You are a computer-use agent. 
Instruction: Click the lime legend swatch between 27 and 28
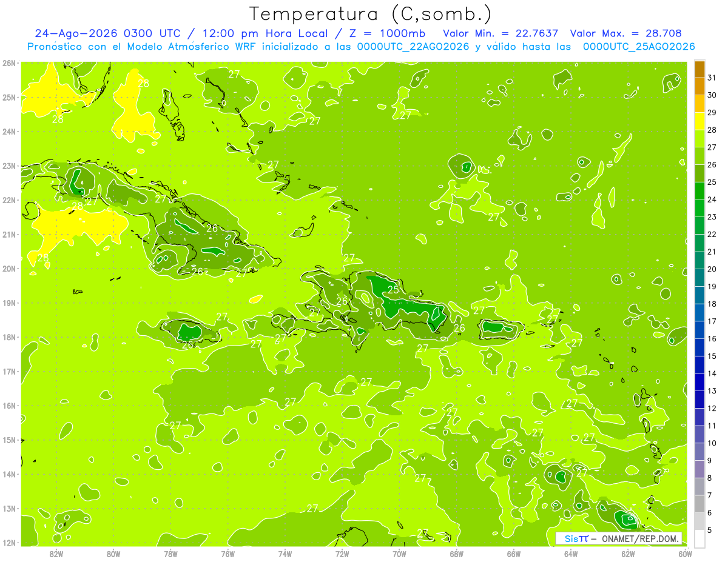pos(699,139)
